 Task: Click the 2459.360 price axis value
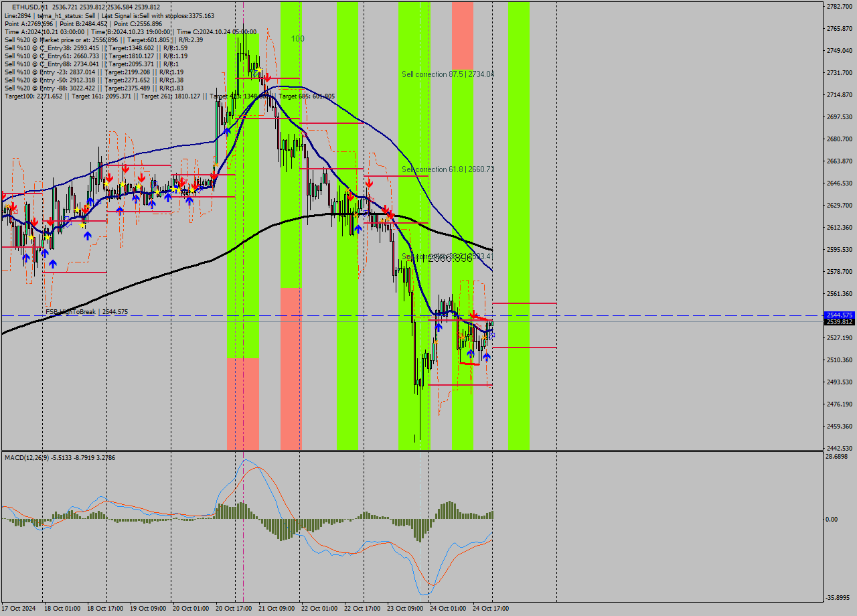point(840,426)
